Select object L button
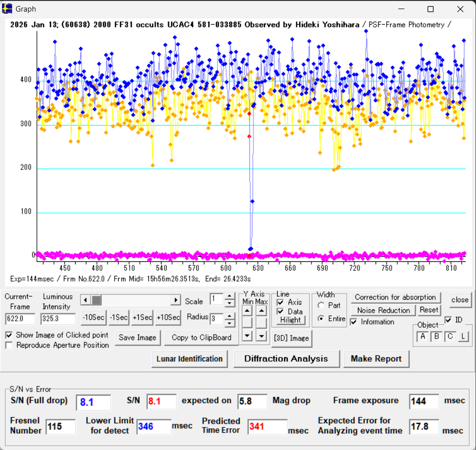This screenshot has height=450, width=476. tap(462, 337)
